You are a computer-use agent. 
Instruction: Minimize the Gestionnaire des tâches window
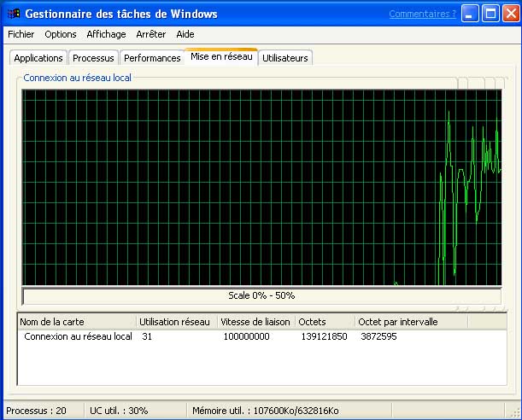[x=470, y=14]
